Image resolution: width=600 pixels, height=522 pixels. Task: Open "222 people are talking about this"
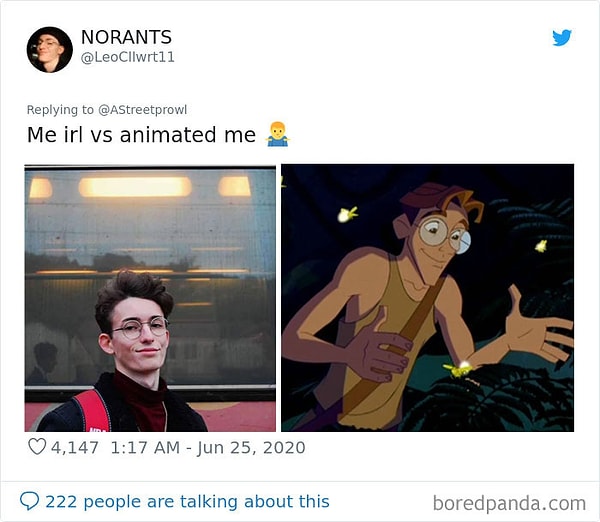pyautogui.click(x=187, y=501)
